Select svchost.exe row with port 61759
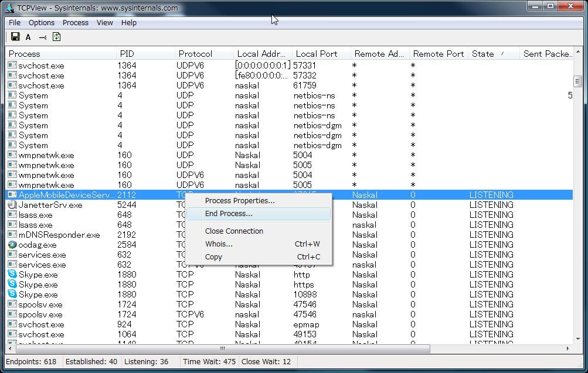This screenshot has height=373, width=588. tap(289, 85)
